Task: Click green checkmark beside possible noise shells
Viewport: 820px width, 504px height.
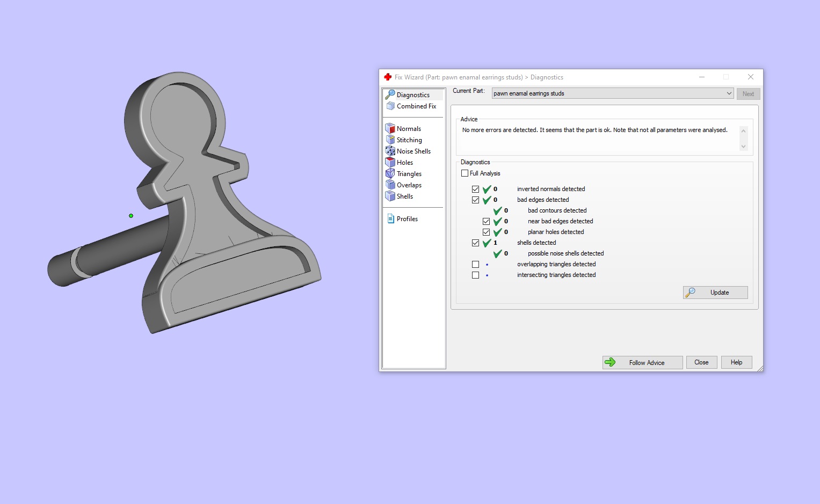Action: [498, 253]
